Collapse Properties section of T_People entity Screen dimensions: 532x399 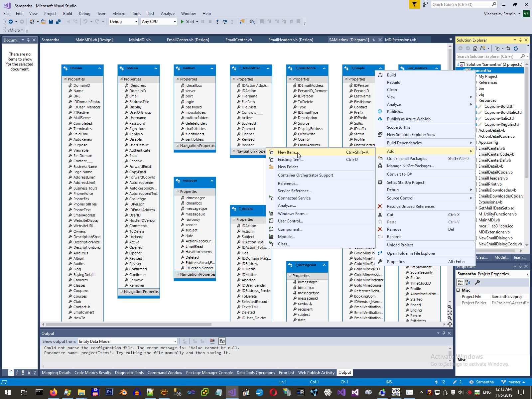[x=346, y=79]
